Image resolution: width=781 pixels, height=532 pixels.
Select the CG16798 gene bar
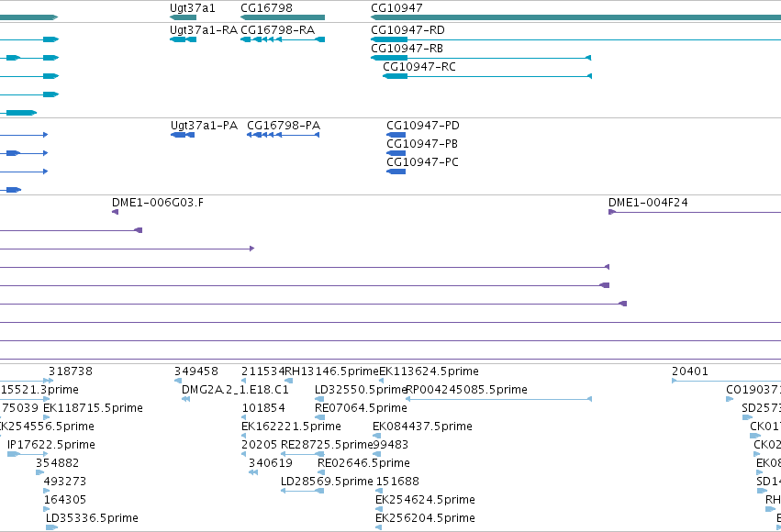coord(283,17)
